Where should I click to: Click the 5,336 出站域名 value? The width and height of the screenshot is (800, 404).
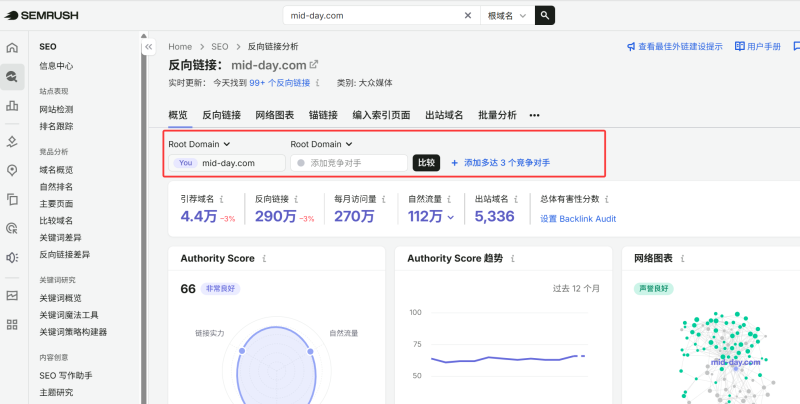tap(494, 216)
